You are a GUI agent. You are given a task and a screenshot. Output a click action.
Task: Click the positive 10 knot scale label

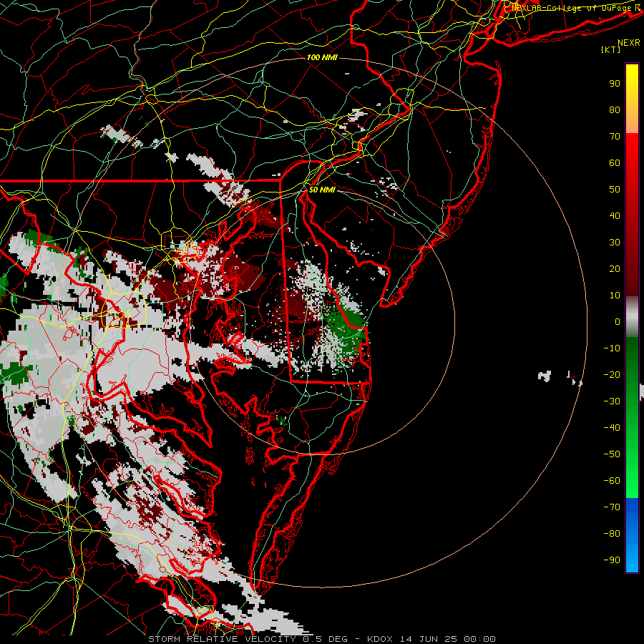click(615, 296)
